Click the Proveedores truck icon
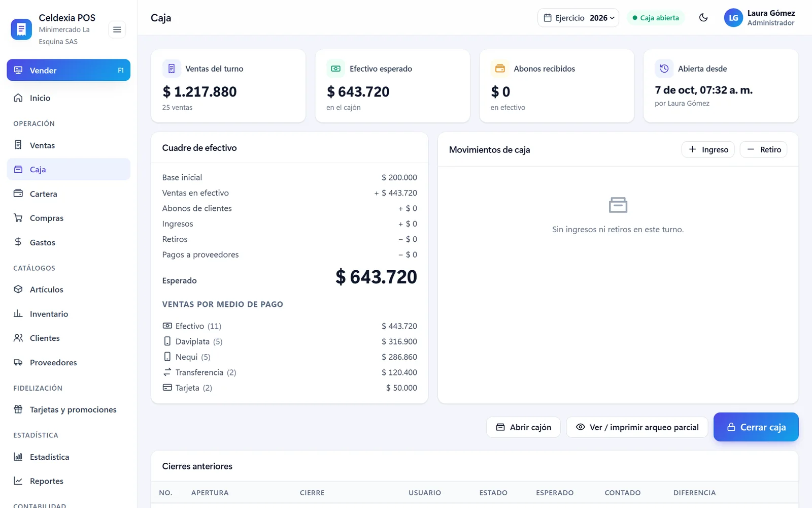The image size is (812, 508). [x=18, y=362]
